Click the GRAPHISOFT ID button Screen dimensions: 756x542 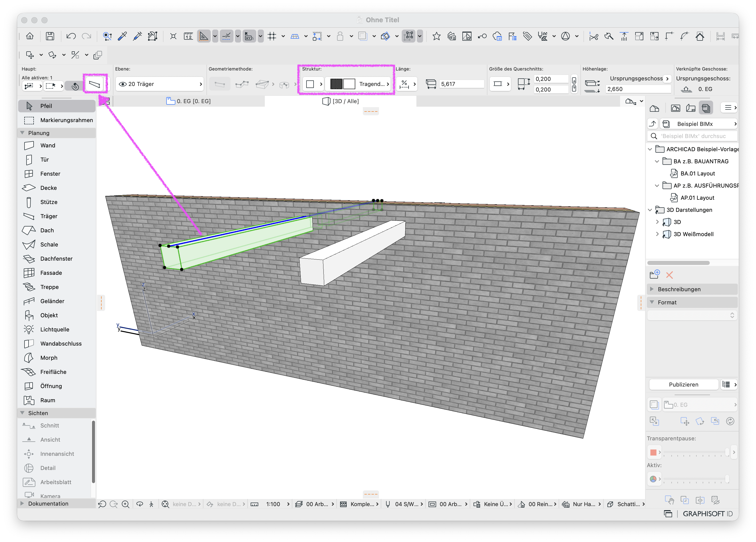click(707, 514)
